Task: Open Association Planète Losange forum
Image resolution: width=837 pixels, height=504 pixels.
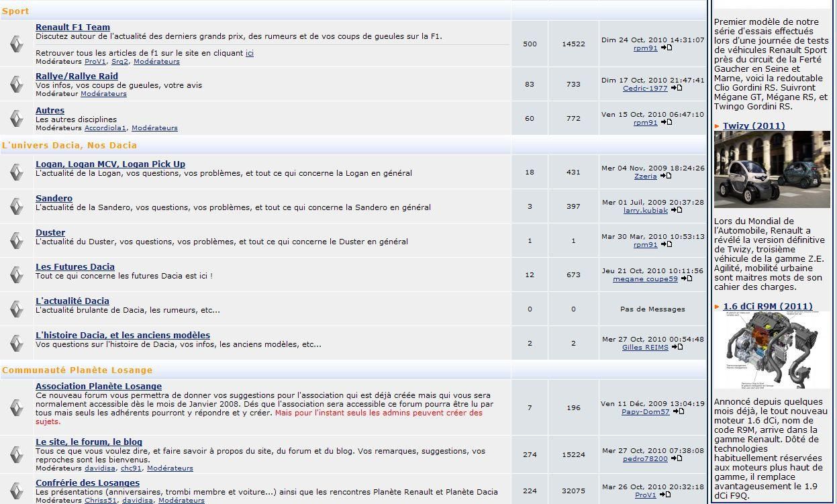Action: pos(99,387)
